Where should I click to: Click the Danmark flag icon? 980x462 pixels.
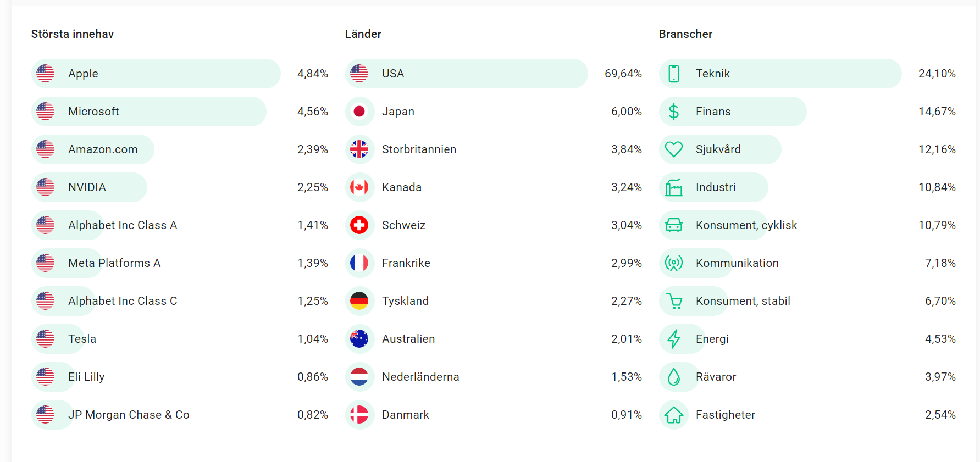(x=359, y=415)
